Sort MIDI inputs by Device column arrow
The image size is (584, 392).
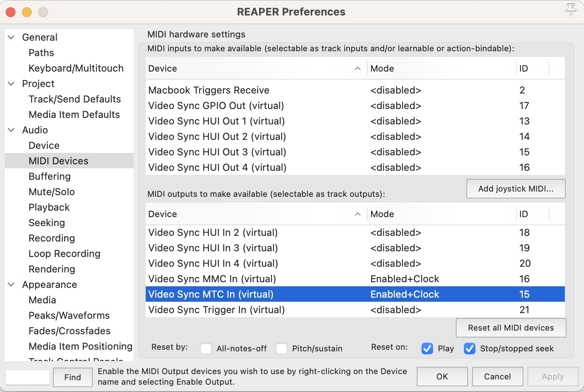coord(358,68)
